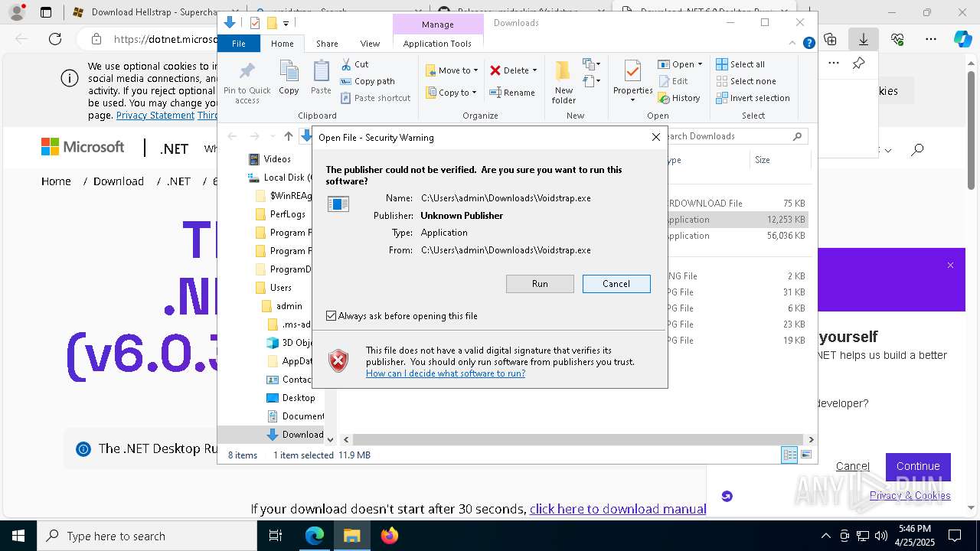Click Cancel in the Security Warning dialog
Image resolution: width=980 pixels, height=551 pixels.
tap(616, 284)
